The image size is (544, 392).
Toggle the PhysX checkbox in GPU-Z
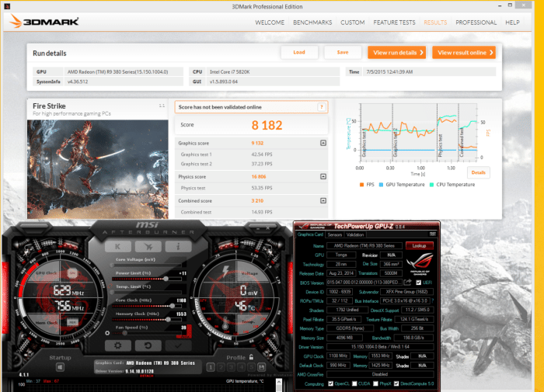coord(375,383)
